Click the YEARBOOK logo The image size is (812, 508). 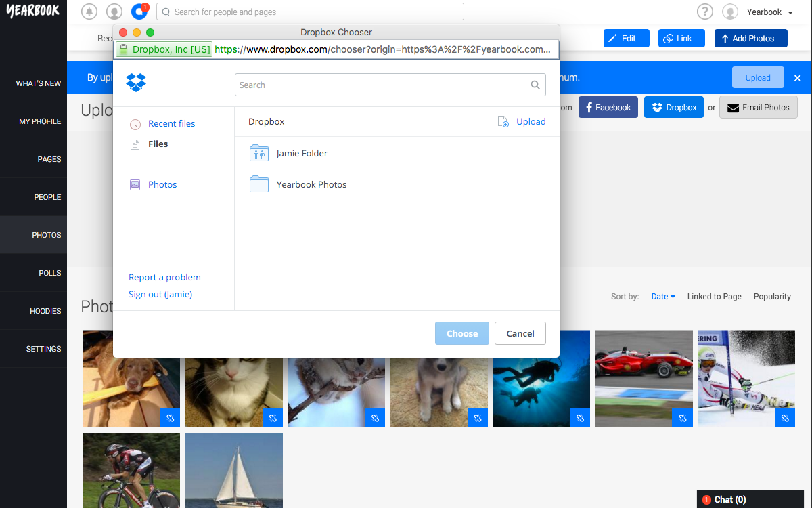[x=33, y=11]
